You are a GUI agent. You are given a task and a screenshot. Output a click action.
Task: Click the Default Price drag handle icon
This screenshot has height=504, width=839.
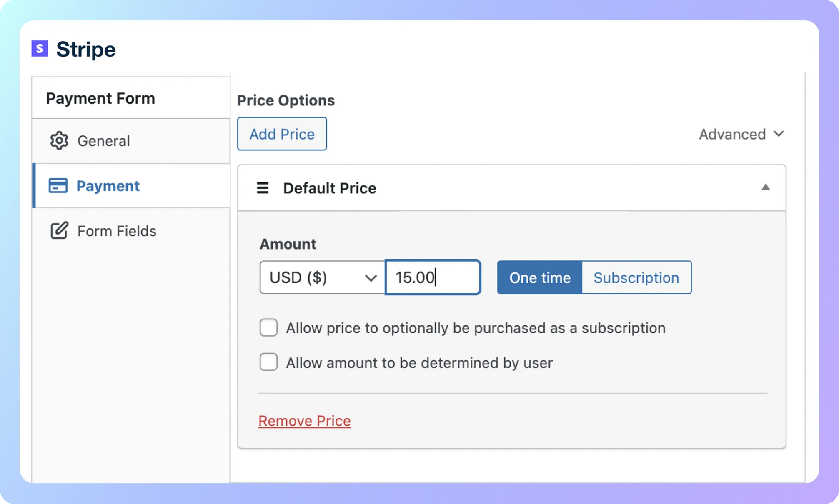click(x=263, y=188)
